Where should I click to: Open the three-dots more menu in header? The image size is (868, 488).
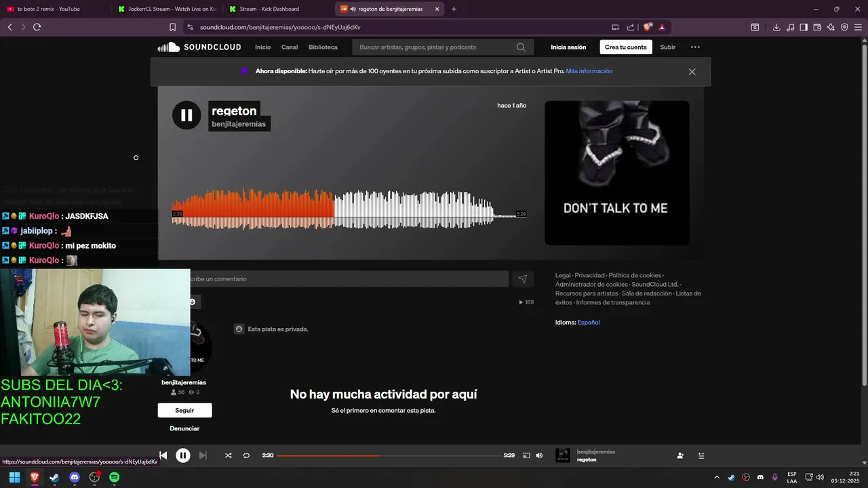pos(695,47)
